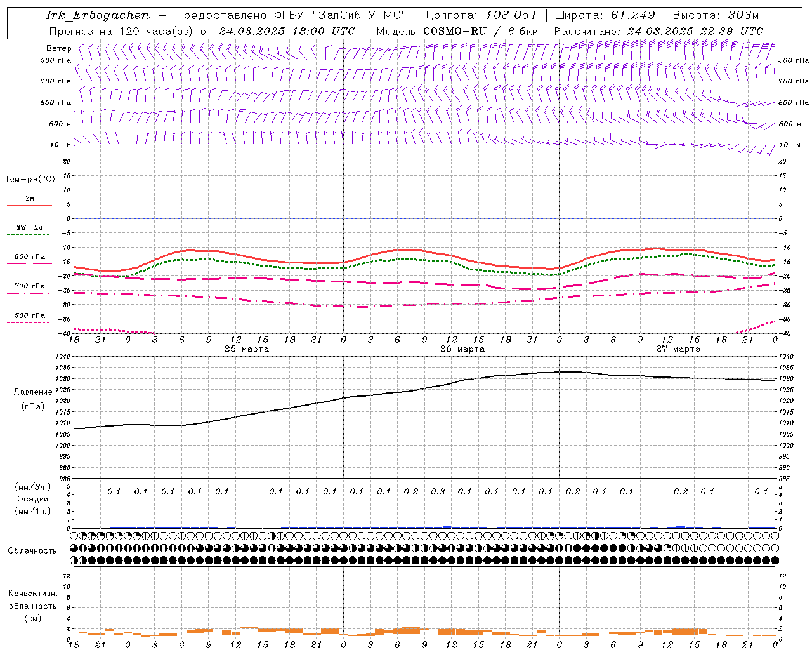Click the Давление pressure section label
812x650 pixels.
click(x=33, y=392)
